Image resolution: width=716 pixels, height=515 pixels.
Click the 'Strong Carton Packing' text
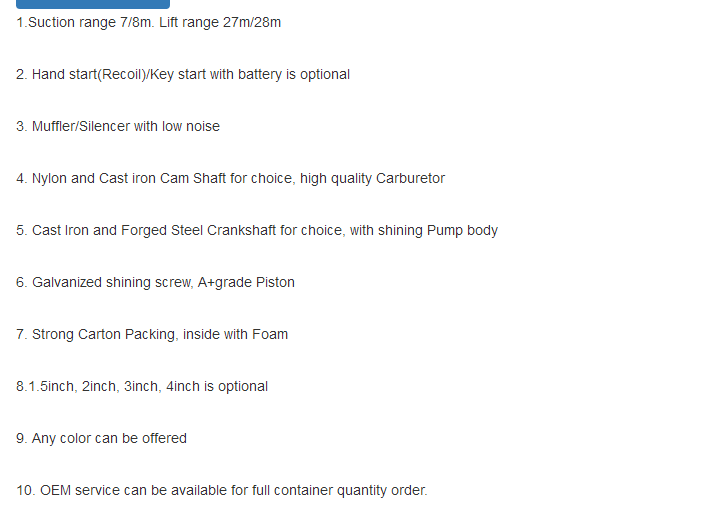click(x=105, y=335)
